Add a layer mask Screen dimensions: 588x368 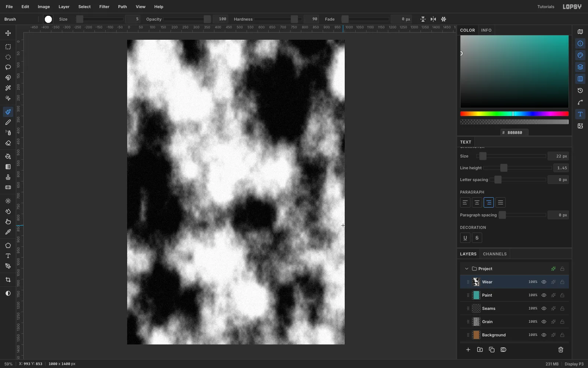coord(503,350)
